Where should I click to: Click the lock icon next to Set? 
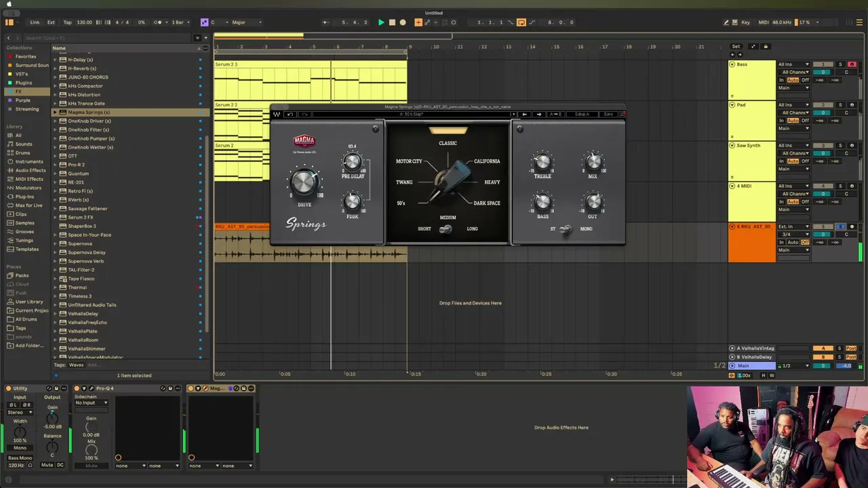766,47
